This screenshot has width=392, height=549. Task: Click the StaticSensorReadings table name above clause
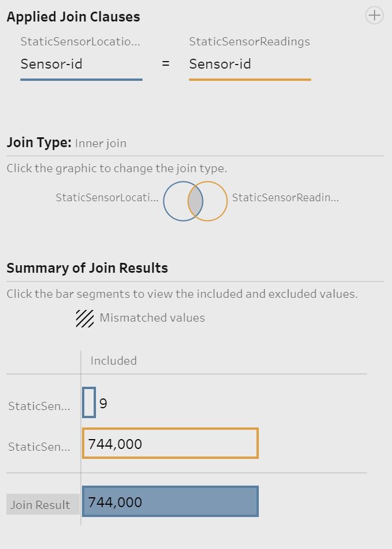pos(250,41)
